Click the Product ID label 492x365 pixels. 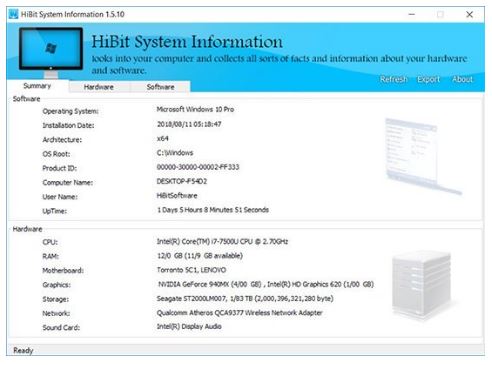(60, 168)
